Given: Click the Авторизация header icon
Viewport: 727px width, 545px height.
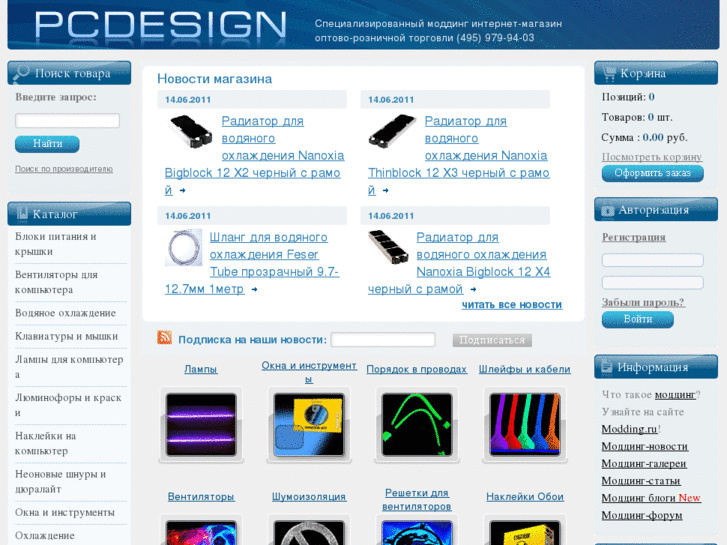Looking at the screenshot, I should click(x=607, y=210).
